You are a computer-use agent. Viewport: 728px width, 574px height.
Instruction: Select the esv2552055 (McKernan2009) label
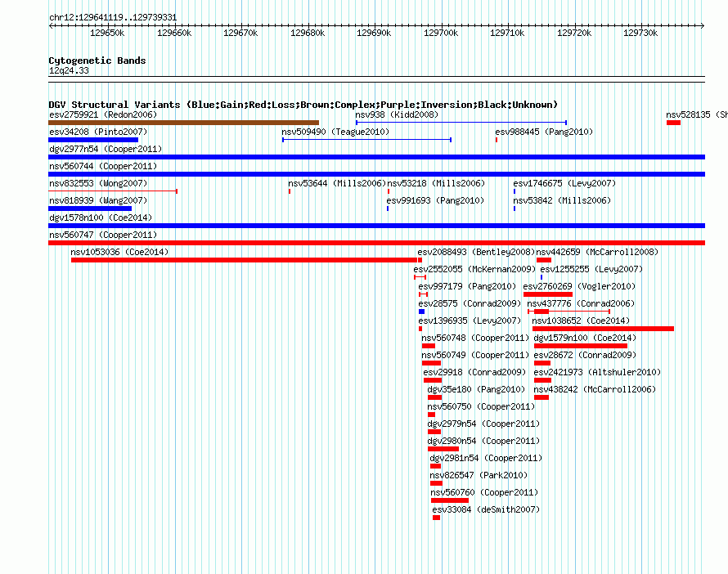tap(474, 269)
